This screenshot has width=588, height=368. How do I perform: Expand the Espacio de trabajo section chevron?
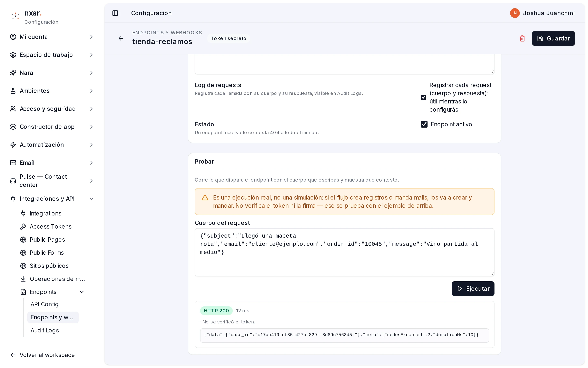click(x=92, y=55)
